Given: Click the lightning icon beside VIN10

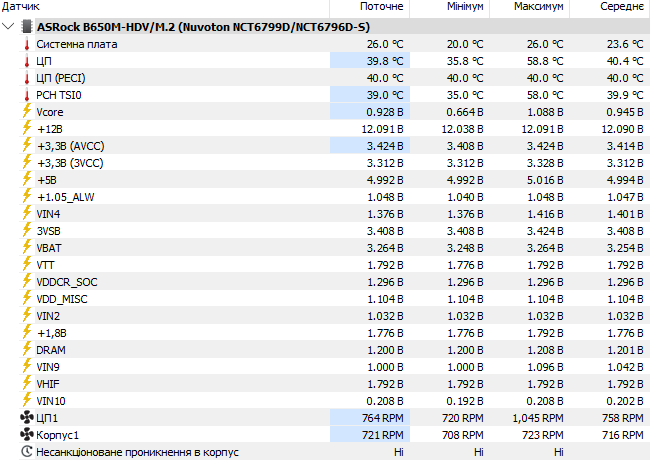Looking at the screenshot, I should pyautogui.click(x=27, y=400).
